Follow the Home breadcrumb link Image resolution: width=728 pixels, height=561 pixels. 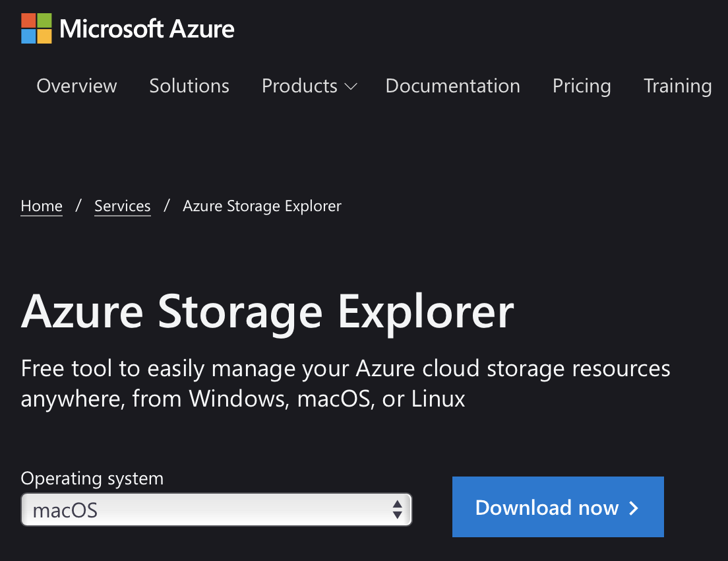(42, 206)
